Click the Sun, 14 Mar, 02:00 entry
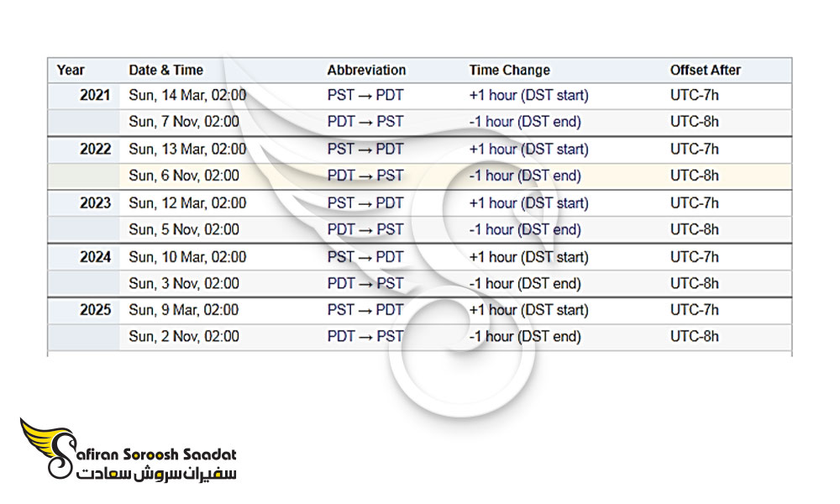Viewport: 840px width, 504px height. point(187,95)
